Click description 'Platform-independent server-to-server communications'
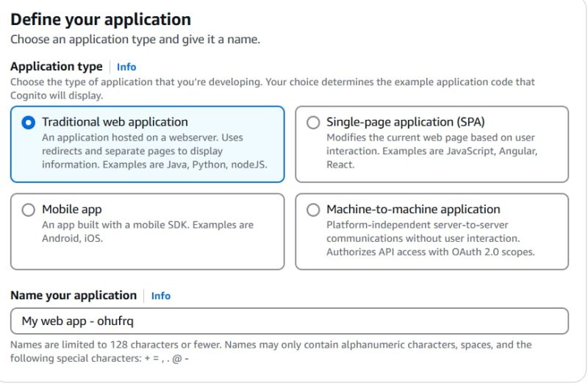588x386 pixels. (x=431, y=238)
